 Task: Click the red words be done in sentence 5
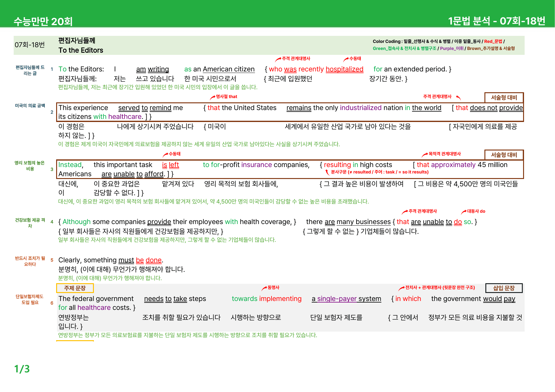point(149,260)
